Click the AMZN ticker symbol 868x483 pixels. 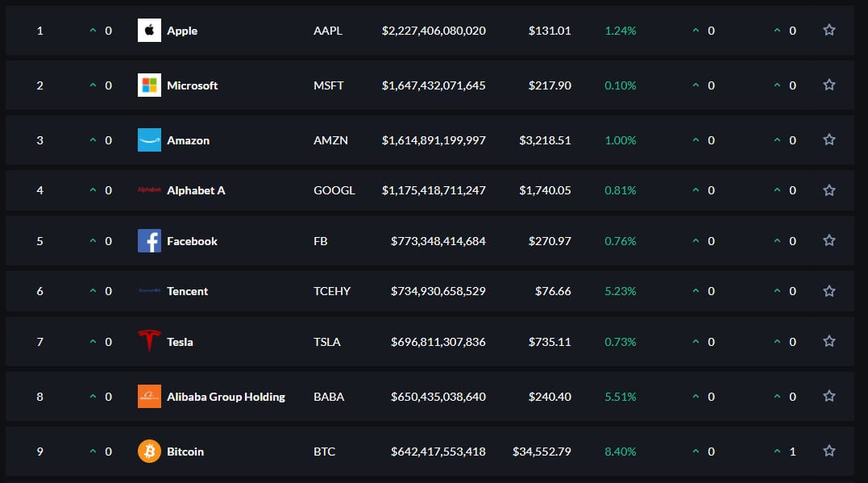(330, 140)
